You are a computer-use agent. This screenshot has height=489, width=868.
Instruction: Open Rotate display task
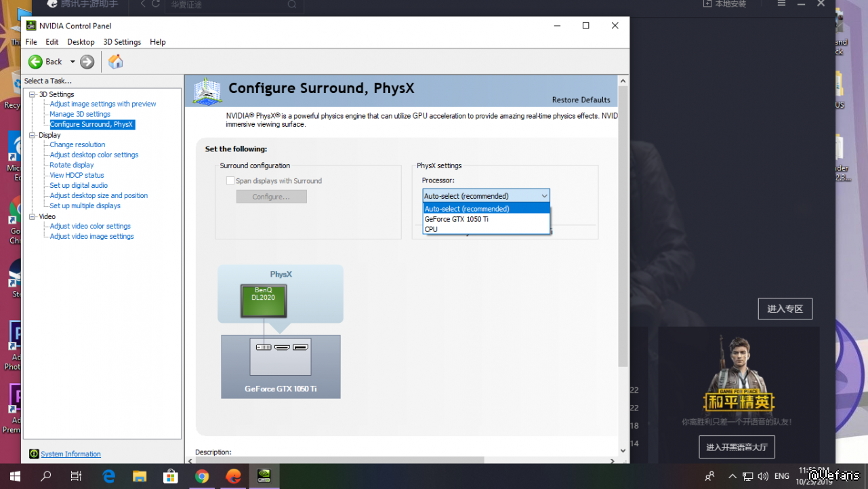pyautogui.click(x=72, y=165)
